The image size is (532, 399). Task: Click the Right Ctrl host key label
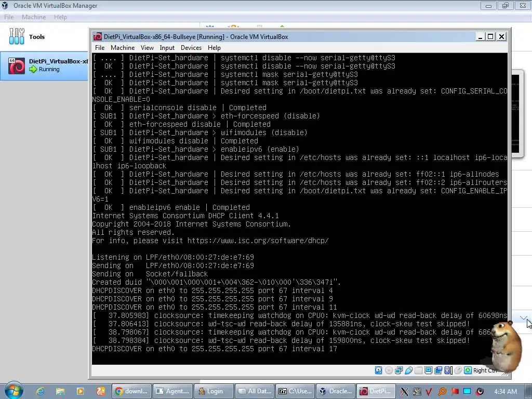[x=485, y=370]
